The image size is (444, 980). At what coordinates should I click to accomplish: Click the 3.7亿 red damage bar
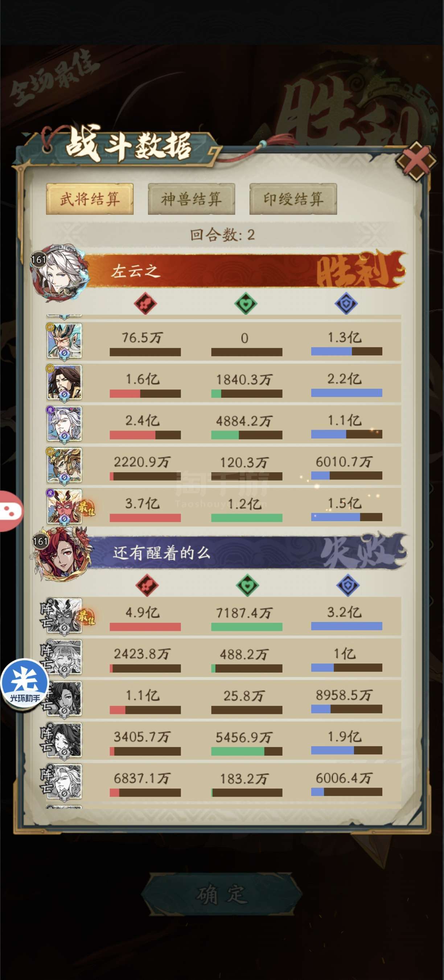point(145,517)
